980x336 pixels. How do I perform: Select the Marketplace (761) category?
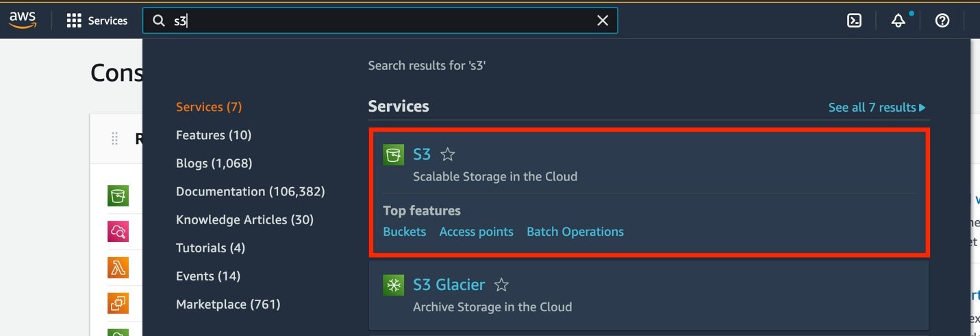[x=228, y=304]
